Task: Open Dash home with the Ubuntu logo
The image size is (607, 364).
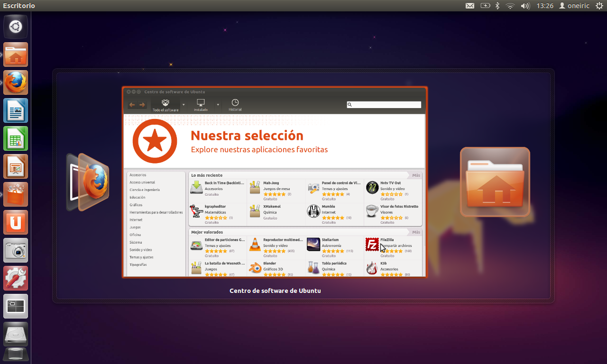Action: point(16,27)
